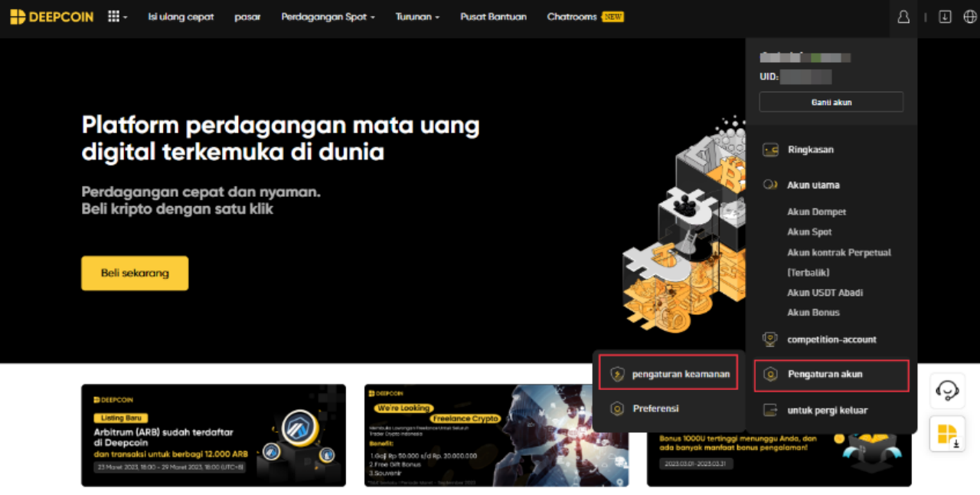The height and width of the screenshot is (495, 980).
Task: Open the Freelance Crypto recruitment banner
Action: click(497, 435)
